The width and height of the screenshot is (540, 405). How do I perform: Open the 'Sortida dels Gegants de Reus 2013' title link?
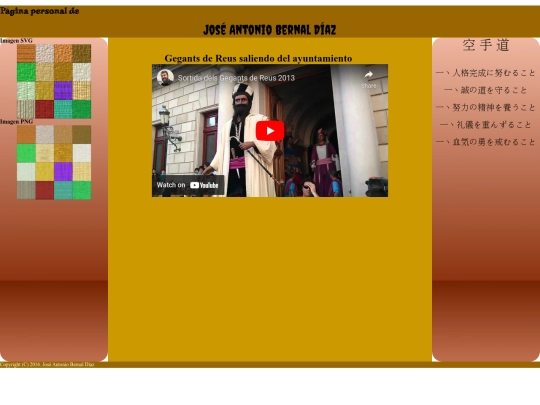[x=236, y=78]
